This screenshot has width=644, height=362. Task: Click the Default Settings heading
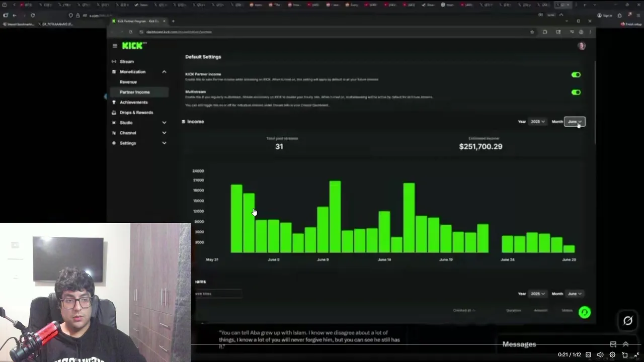point(203,57)
